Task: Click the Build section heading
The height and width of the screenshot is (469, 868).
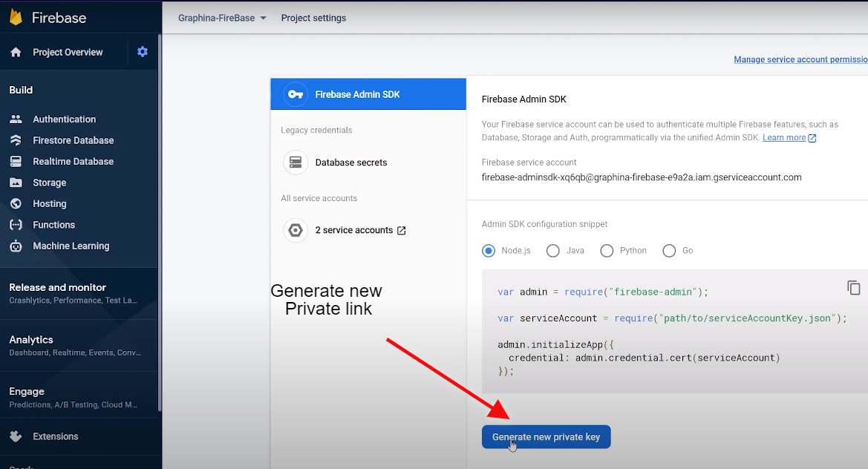Action: click(21, 90)
